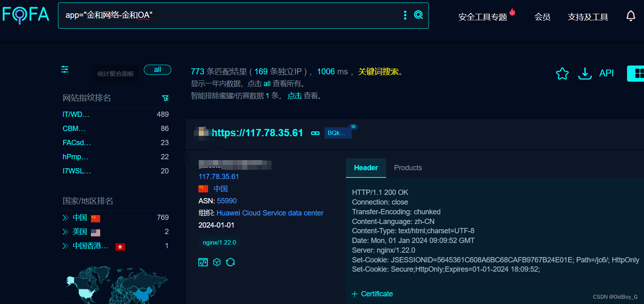Click the count 769 for 中国
This screenshot has width=644, height=304.
tap(163, 217)
